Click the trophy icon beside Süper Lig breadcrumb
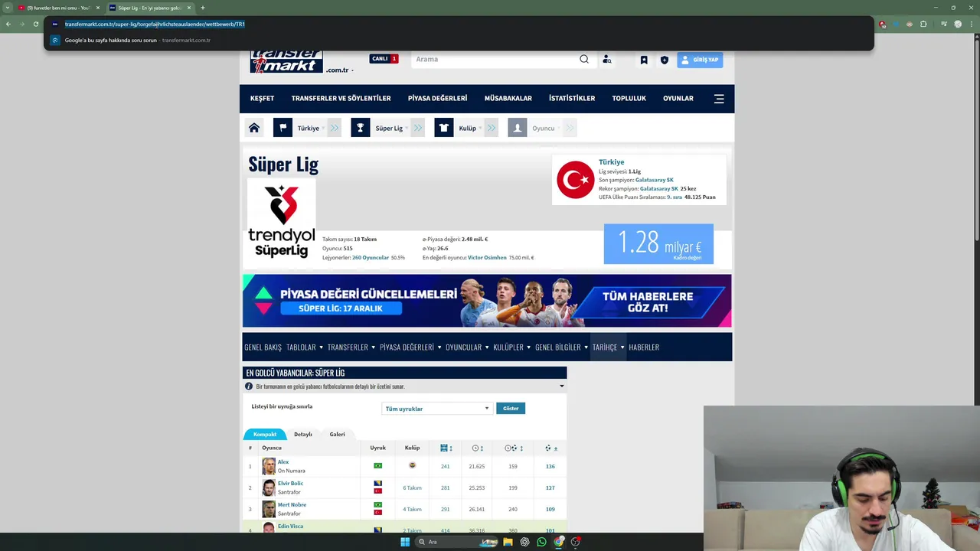980x551 pixels. coord(361,128)
